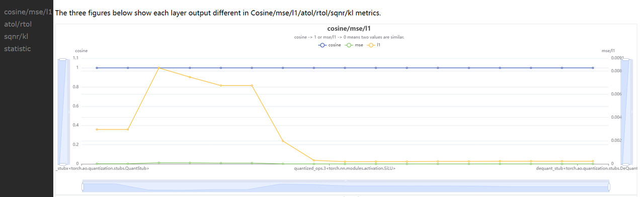This screenshot has height=197, width=644.
Task: Go to the sqnr/kl sidebar section
Action: click(16, 36)
